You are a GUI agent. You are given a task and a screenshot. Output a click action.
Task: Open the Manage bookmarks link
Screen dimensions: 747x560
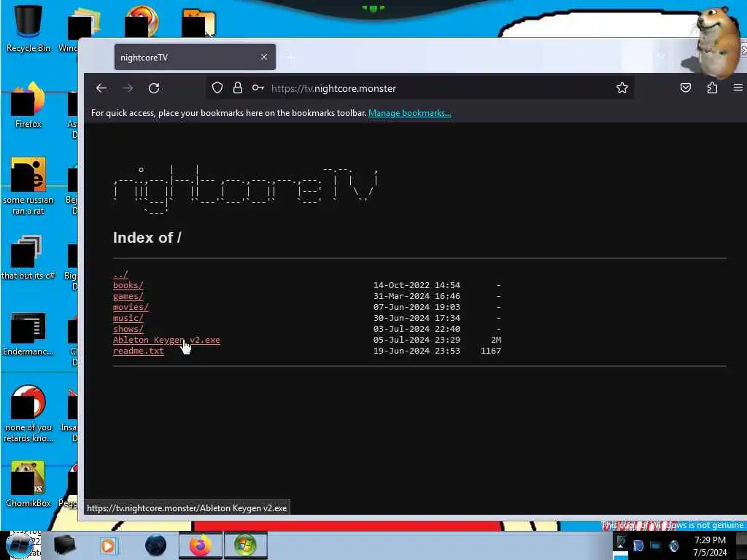pos(410,113)
